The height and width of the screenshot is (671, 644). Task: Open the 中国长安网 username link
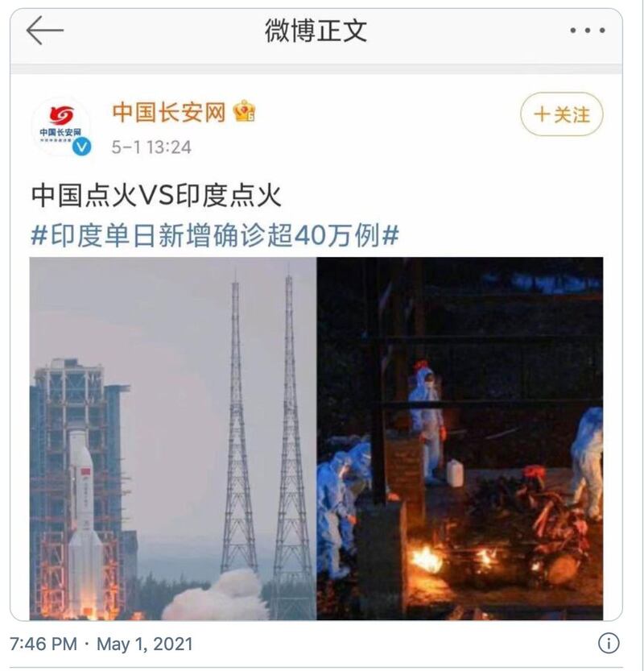point(169,112)
